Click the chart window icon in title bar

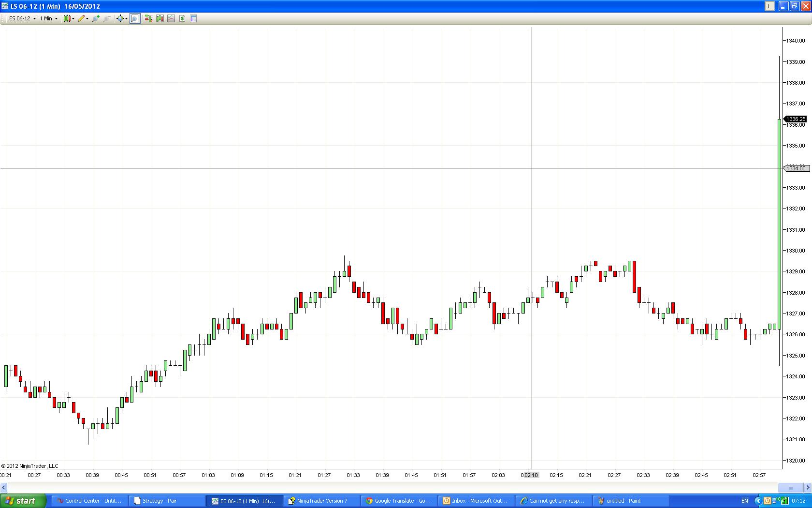(x=5, y=6)
